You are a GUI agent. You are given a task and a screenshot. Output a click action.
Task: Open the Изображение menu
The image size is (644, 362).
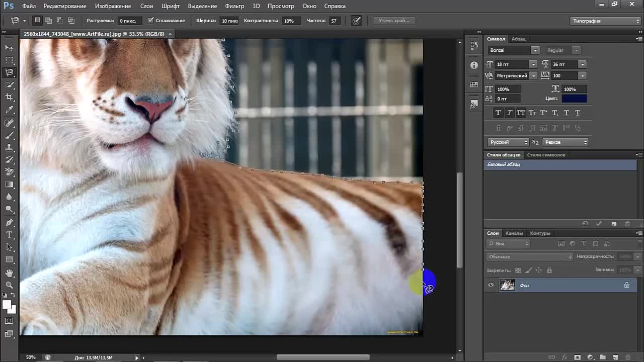113,6
